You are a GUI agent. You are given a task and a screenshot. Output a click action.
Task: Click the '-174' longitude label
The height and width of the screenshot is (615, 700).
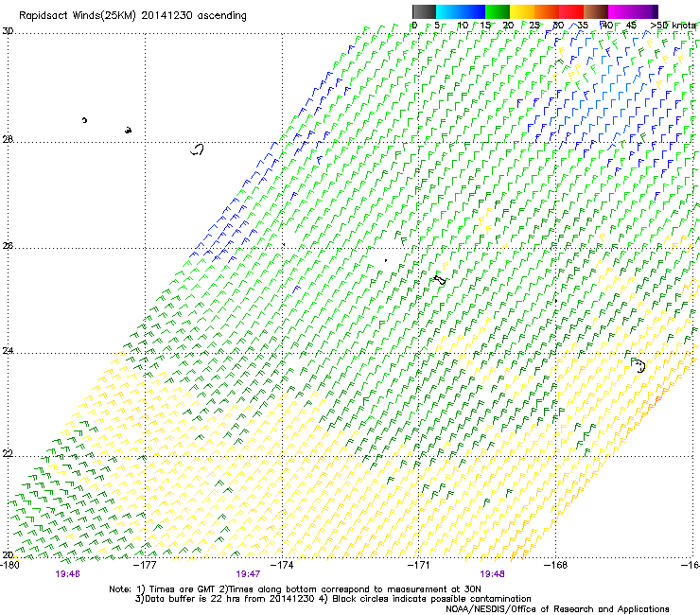(x=283, y=565)
